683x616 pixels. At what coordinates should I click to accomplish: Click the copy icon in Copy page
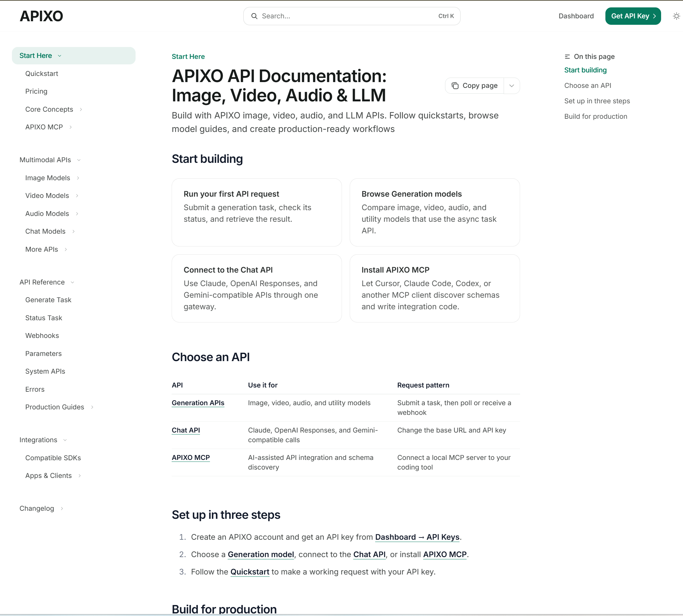[455, 86]
